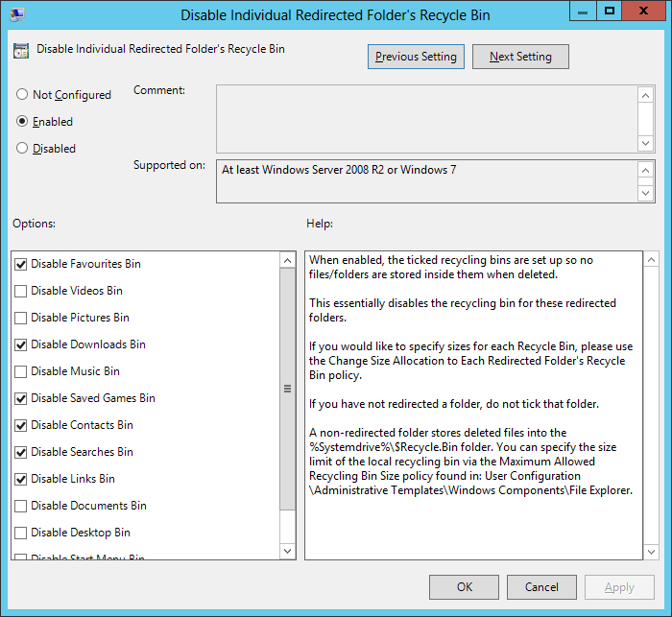Click the "Help:" label
This screenshot has width=672, height=617.
coord(320,224)
